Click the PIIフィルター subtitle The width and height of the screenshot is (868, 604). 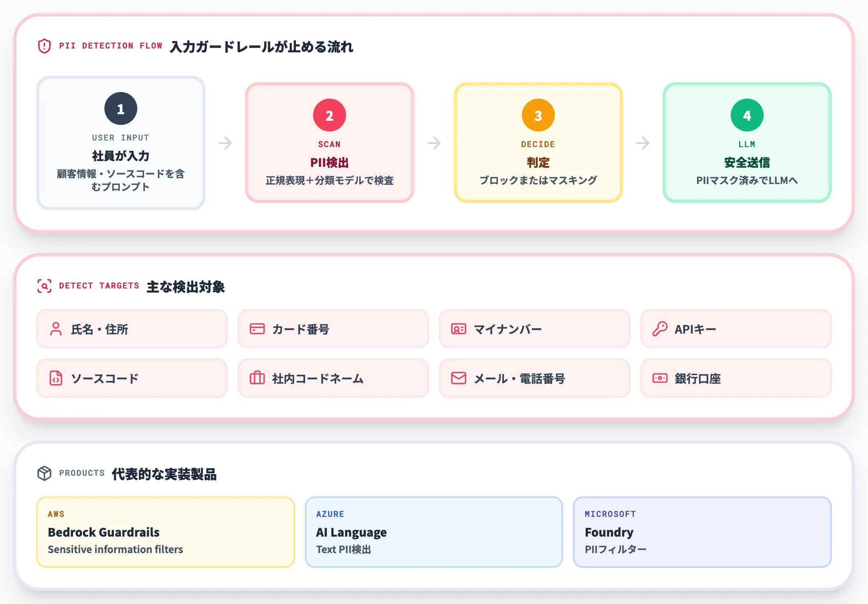pyautogui.click(x=616, y=549)
